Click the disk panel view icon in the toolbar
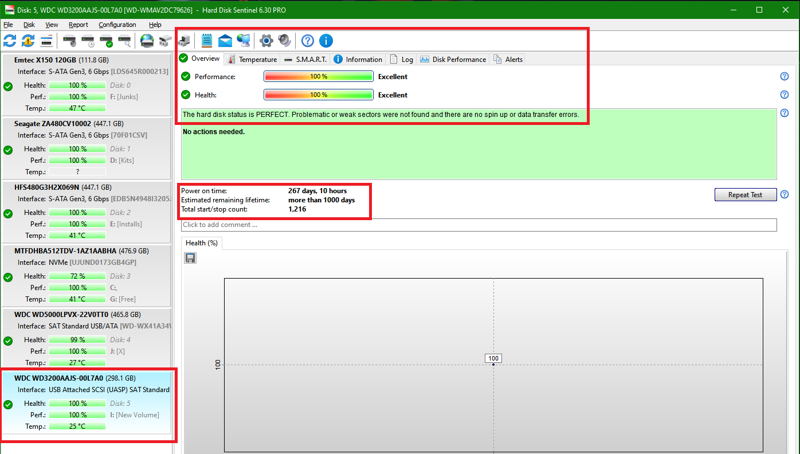Screen dimensions: 800x454 click(46, 41)
